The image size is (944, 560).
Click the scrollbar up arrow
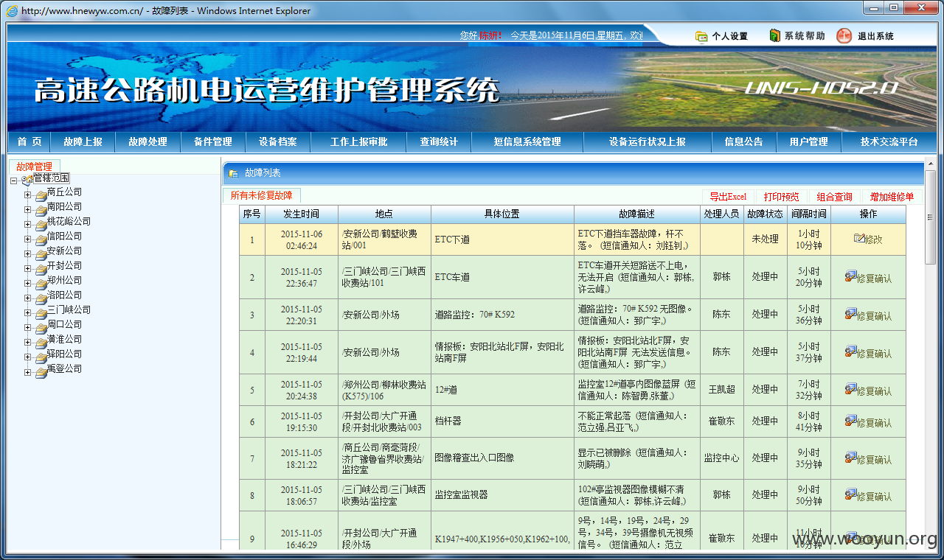point(931,162)
